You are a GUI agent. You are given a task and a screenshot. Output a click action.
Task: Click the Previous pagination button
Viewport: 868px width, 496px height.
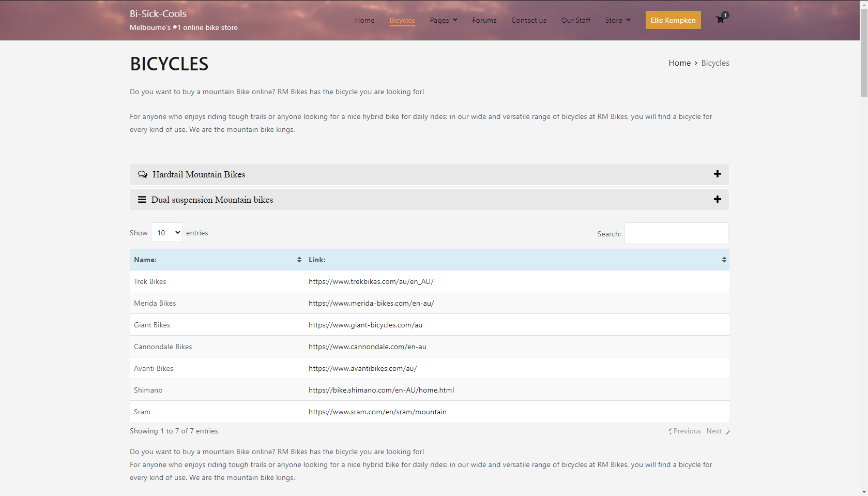click(684, 431)
